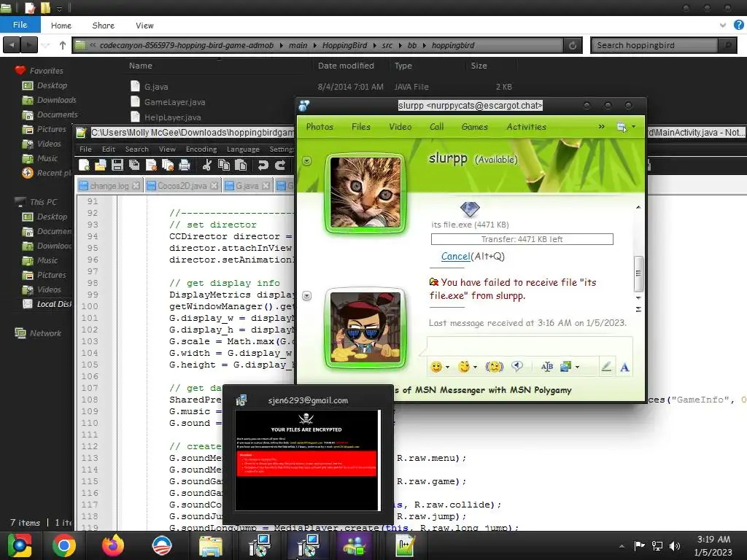The height and width of the screenshot is (560, 747).
Task: Close the change.log tab
Action: tap(136, 186)
